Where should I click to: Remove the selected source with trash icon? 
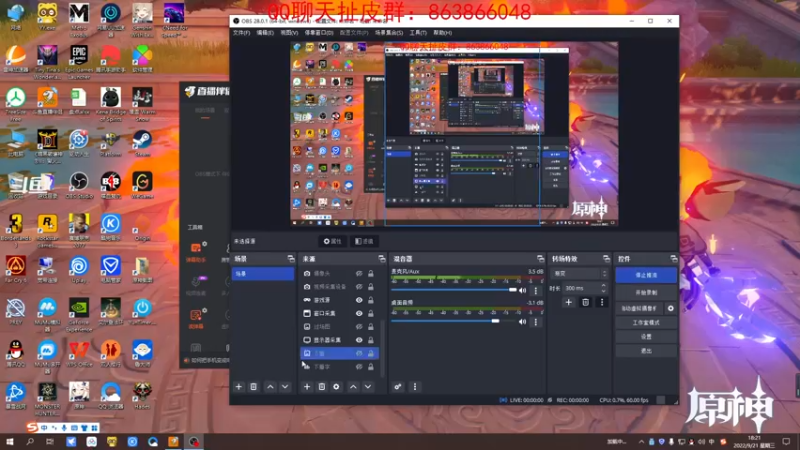click(x=321, y=387)
